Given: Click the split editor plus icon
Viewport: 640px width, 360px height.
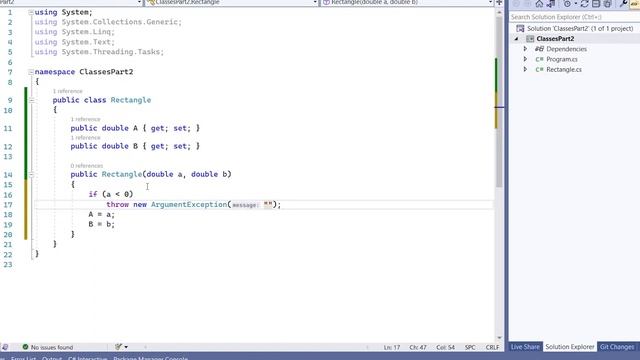Looking at the screenshot, I should pyautogui.click(x=499, y=3).
